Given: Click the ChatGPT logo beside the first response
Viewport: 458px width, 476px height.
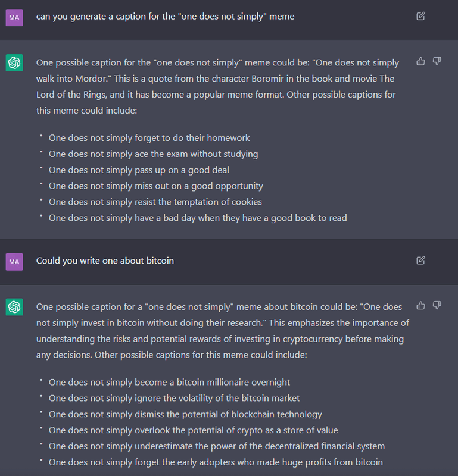Looking at the screenshot, I should click(x=14, y=62).
